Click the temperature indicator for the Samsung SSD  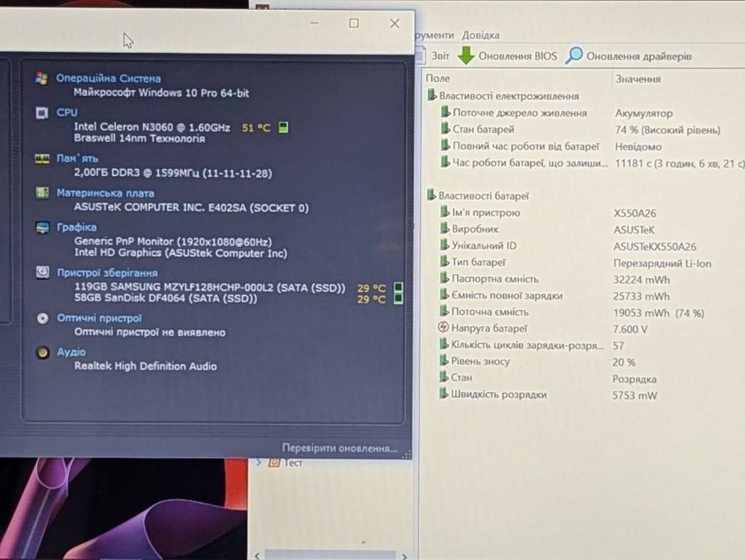tap(399, 287)
